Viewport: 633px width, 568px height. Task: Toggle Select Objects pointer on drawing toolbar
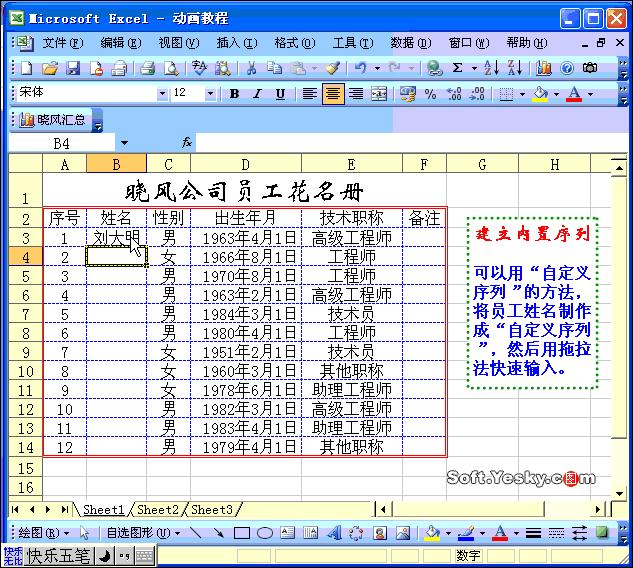click(84, 533)
